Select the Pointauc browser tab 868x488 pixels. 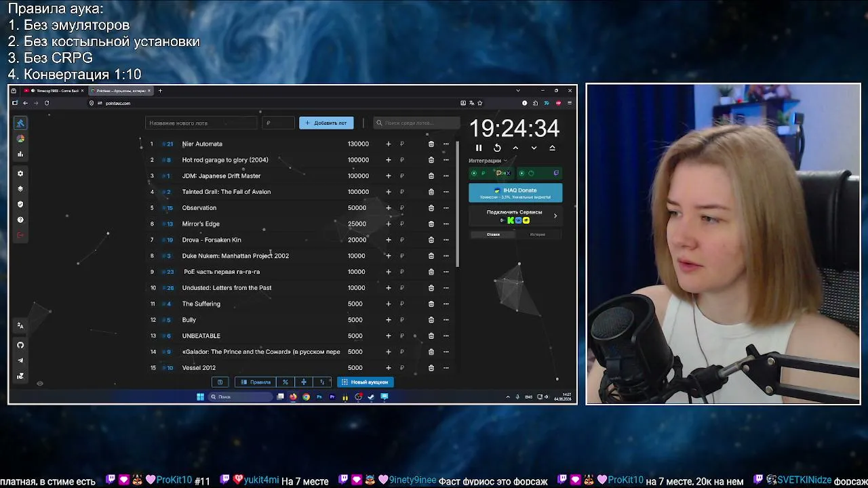(x=122, y=91)
